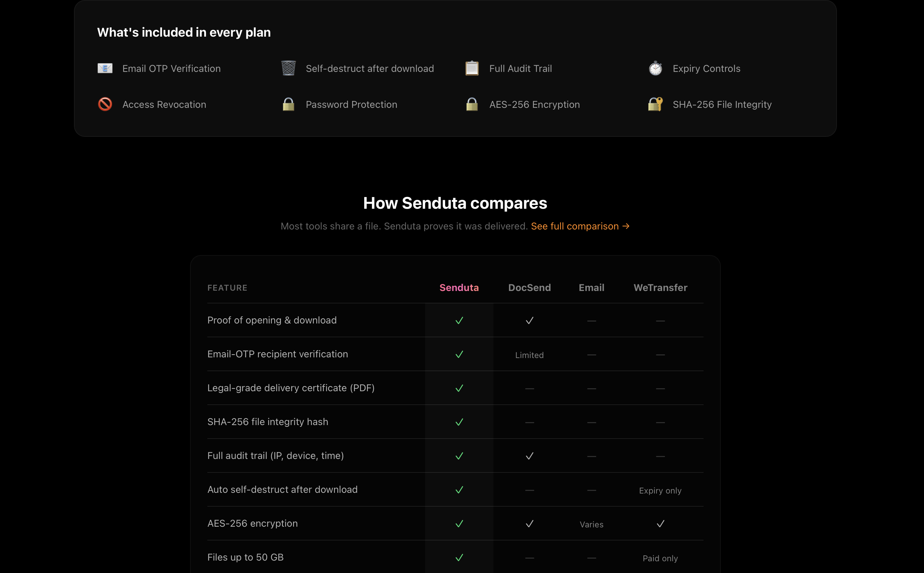Image resolution: width=924 pixels, height=573 pixels.
Task: Click the Email column header
Action: click(591, 288)
